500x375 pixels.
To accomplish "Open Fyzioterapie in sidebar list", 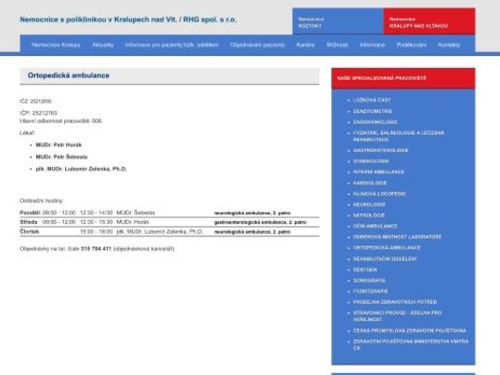I will 370,291.
